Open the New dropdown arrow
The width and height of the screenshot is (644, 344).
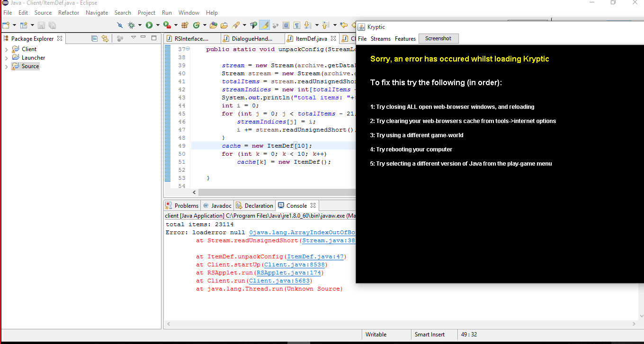point(14,25)
